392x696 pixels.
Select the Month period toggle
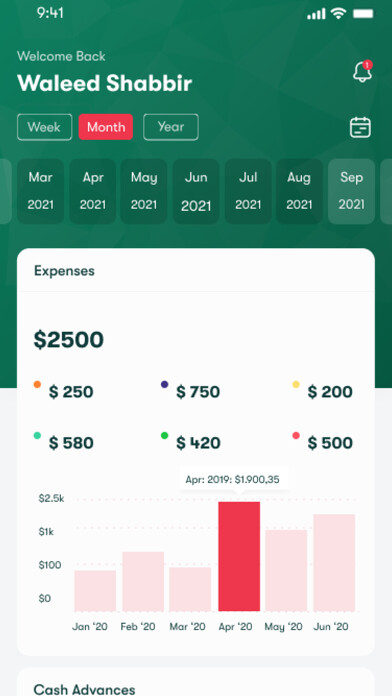[106, 127]
